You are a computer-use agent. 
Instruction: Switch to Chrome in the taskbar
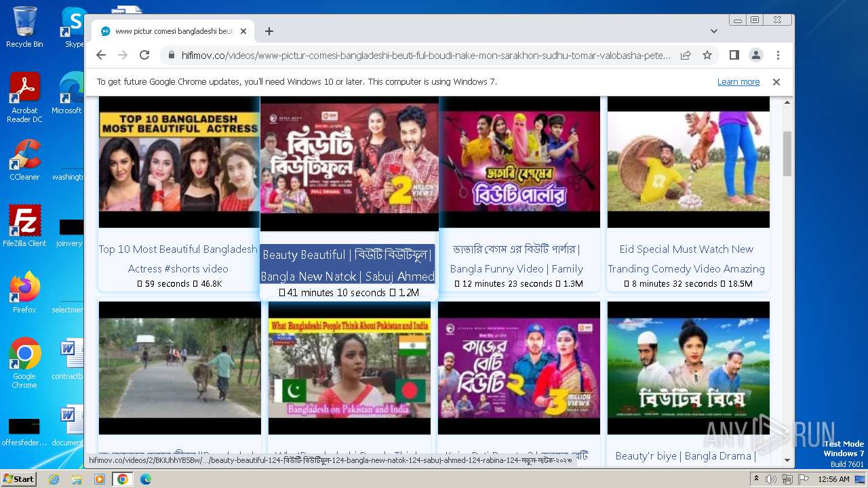coord(123,479)
